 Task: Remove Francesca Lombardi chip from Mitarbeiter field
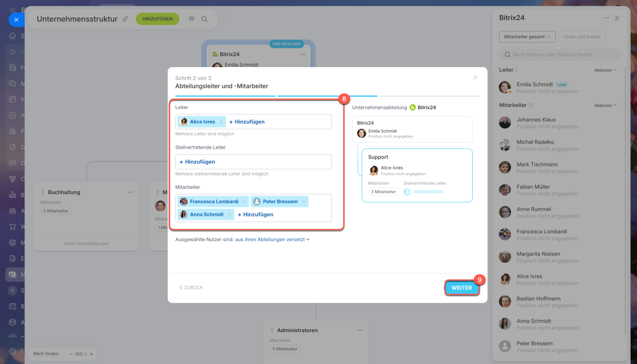[x=244, y=201]
